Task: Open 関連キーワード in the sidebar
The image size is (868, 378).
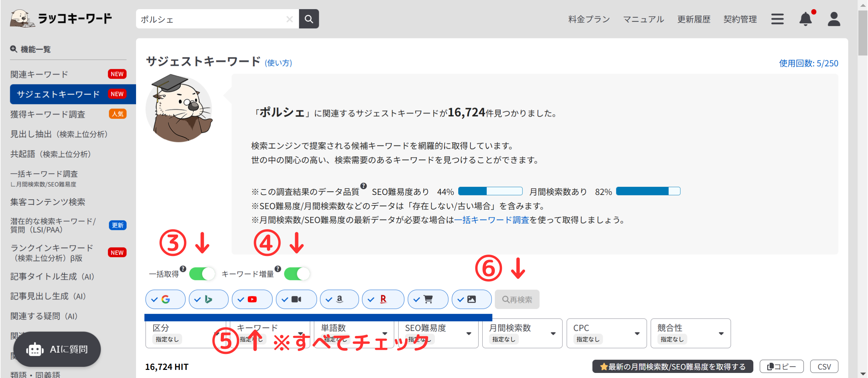Action: 39,74
